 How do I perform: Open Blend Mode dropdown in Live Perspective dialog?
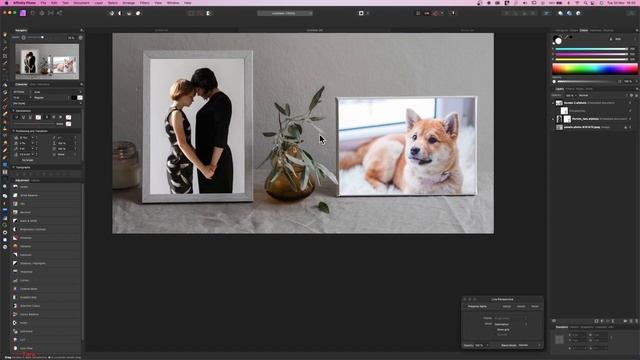click(529, 345)
